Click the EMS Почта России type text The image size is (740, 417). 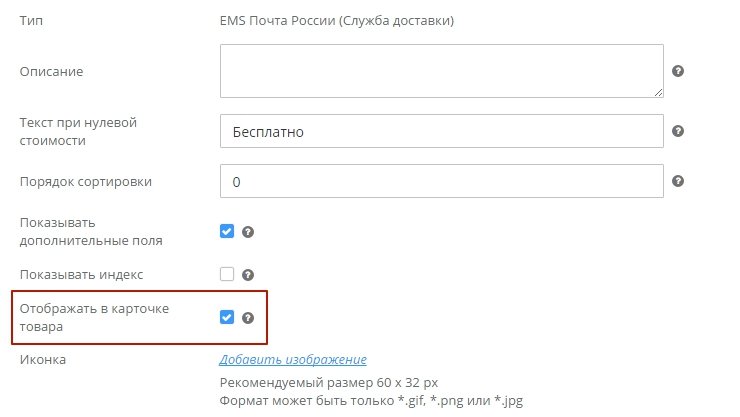point(337,20)
